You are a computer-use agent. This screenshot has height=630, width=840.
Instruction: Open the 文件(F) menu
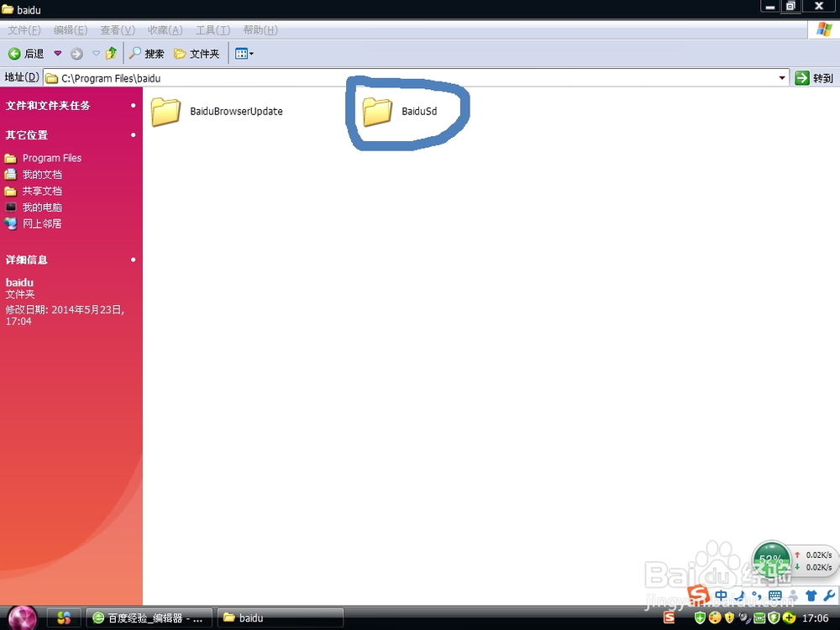click(24, 30)
